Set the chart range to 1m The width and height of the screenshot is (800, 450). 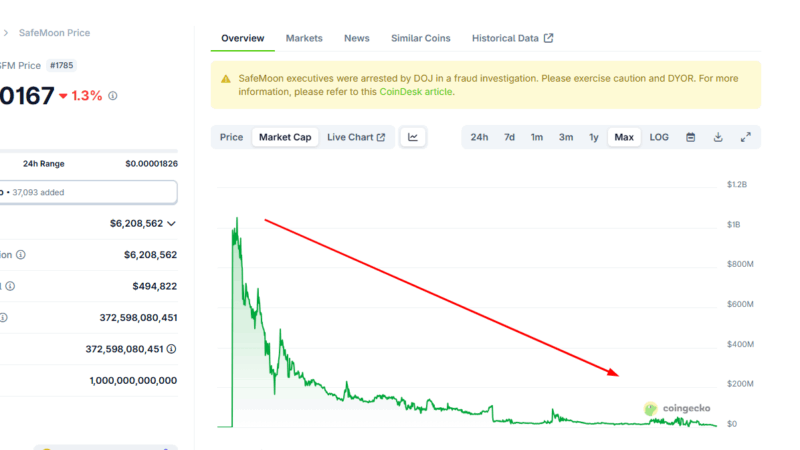(537, 137)
